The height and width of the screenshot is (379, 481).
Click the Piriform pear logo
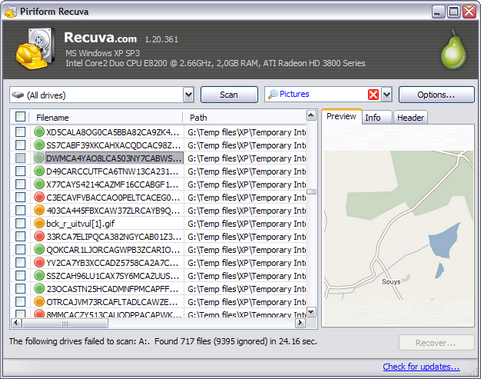tap(453, 50)
